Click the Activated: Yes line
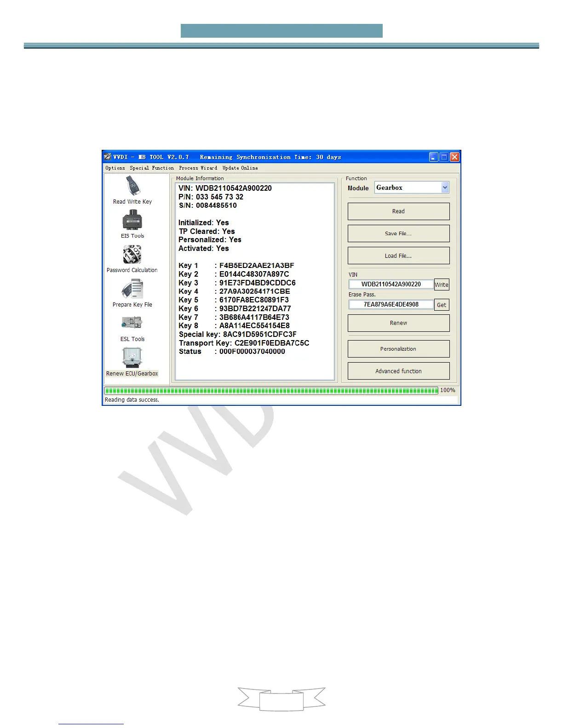This screenshot has width=563, height=728. click(203, 248)
